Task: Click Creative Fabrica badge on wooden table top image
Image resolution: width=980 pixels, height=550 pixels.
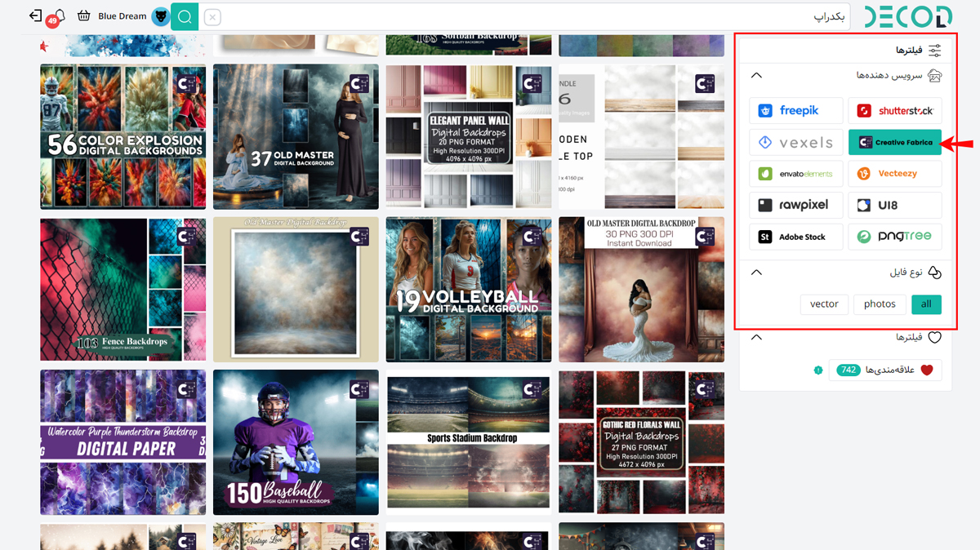Action: click(x=705, y=83)
